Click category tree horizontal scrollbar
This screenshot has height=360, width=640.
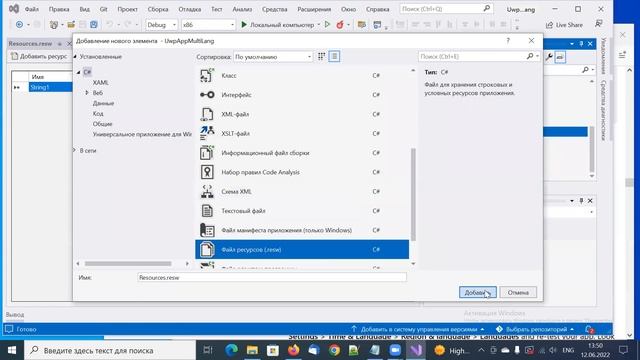pos(128,264)
